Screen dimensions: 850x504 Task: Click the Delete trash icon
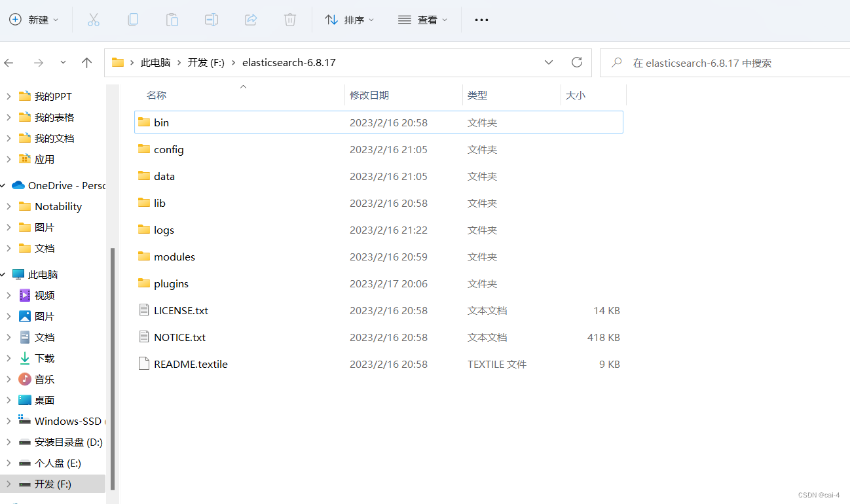tap(290, 20)
